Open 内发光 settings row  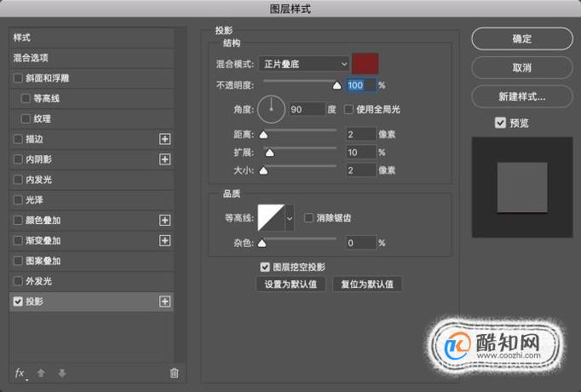pyautogui.click(x=91, y=180)
